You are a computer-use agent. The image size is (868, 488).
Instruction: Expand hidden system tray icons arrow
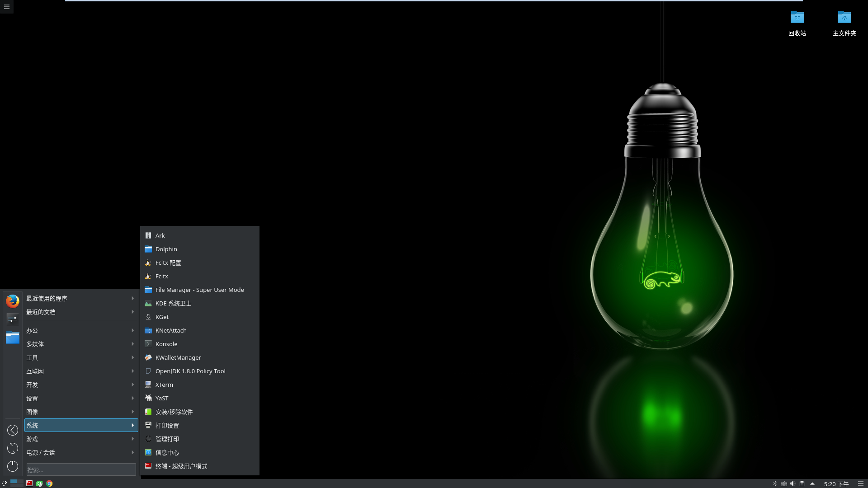tap(812, 483)
